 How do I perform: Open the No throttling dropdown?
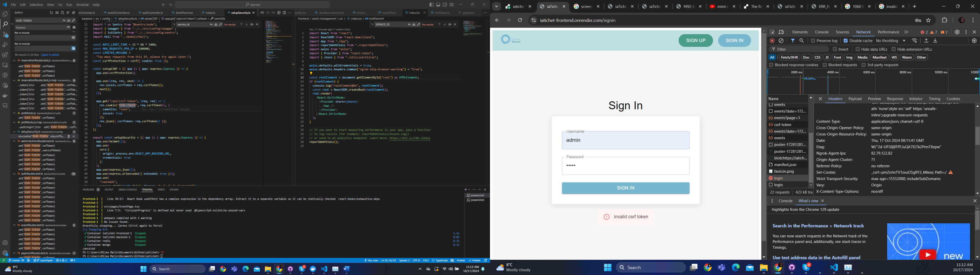click(891, 41)
